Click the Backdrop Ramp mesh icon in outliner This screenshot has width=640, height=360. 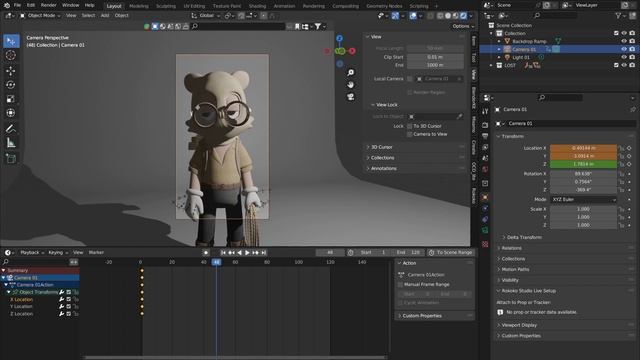507,41
